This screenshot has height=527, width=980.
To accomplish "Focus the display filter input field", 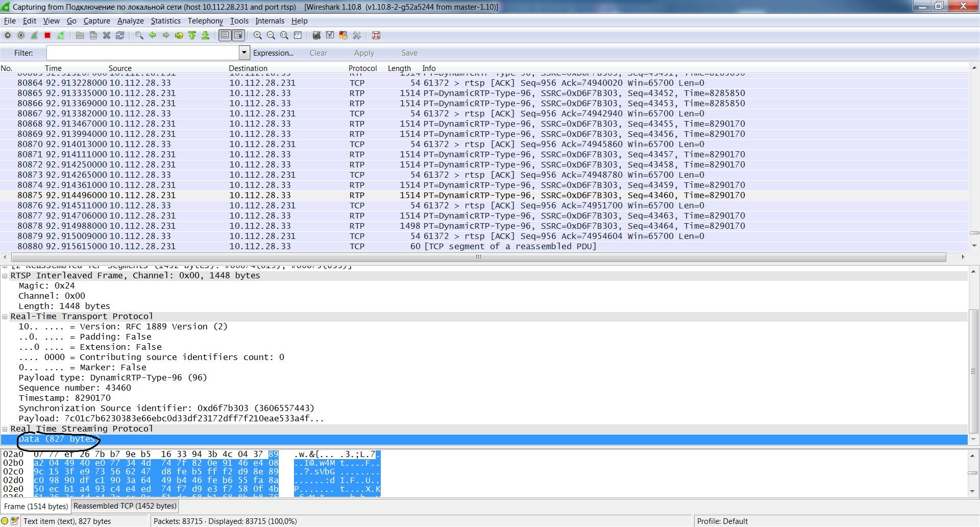I will 143,53.
